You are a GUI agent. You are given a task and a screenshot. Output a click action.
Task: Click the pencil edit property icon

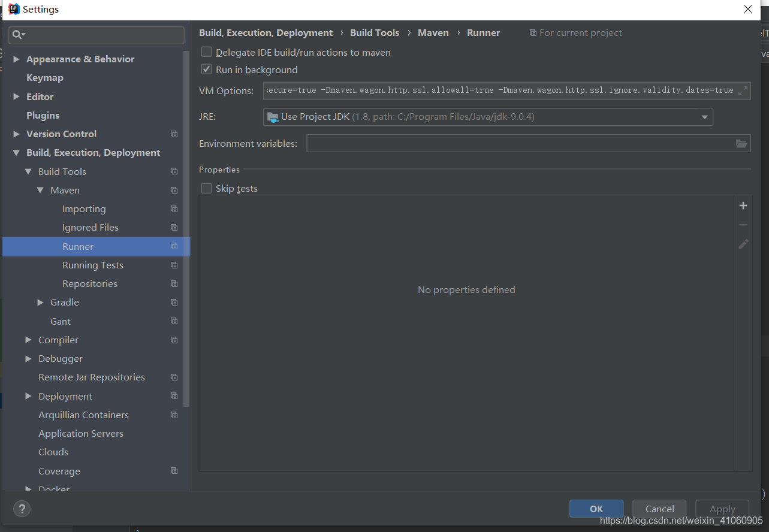[743, 244]
